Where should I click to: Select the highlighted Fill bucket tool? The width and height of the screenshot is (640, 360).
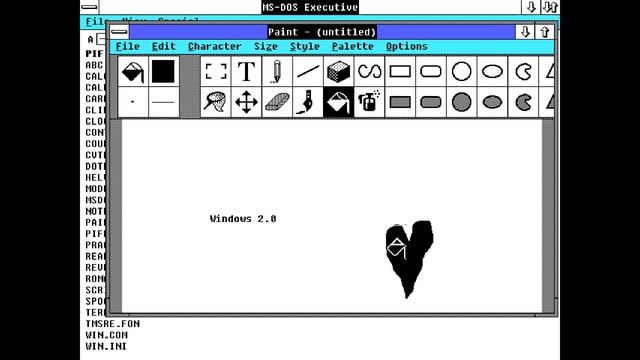tap(338, 102)
